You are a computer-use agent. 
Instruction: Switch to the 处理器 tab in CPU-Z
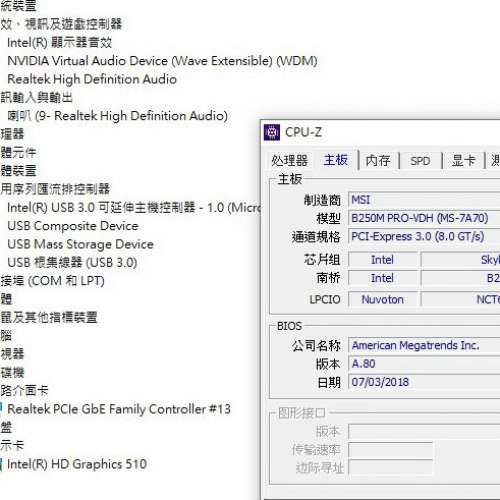[289, 161]
